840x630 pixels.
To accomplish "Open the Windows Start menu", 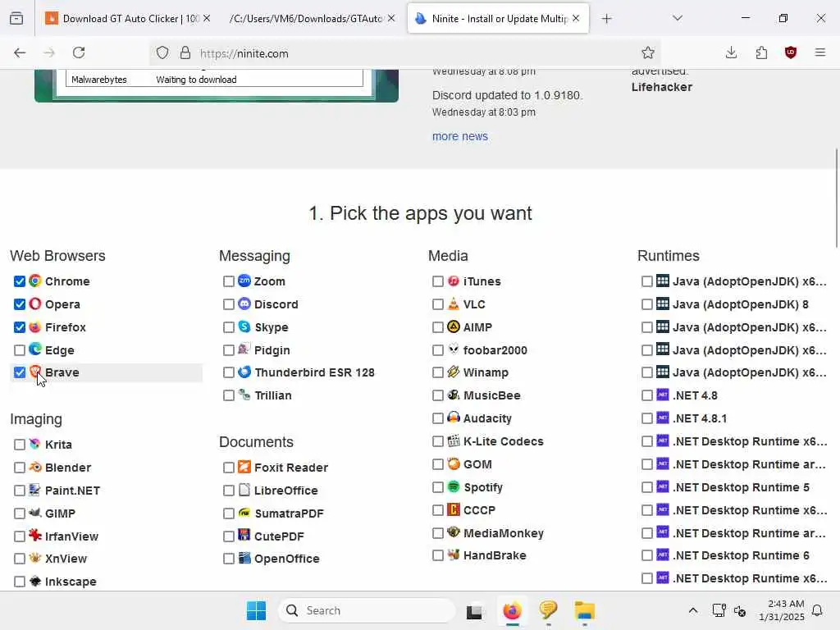I will click(x=256, y=610).
